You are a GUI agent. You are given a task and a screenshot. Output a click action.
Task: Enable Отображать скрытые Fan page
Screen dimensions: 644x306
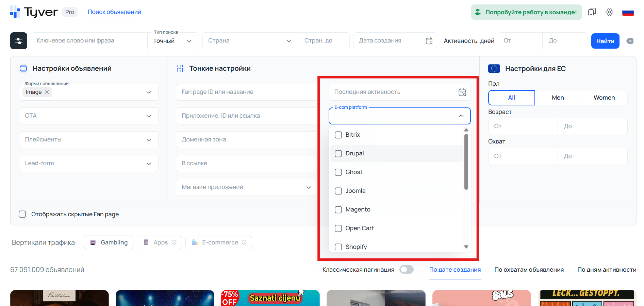click(22, 214)
